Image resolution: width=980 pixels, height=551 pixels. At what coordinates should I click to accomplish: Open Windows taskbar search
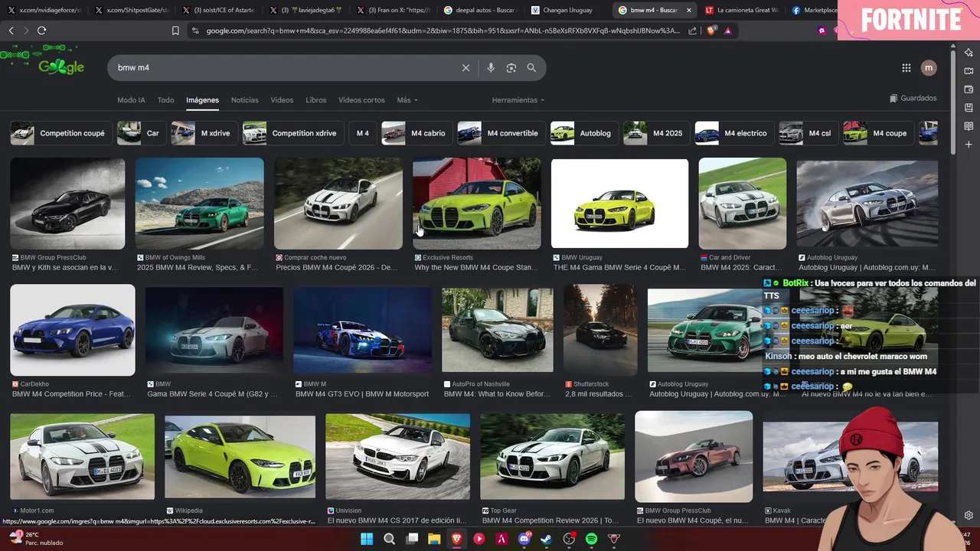pos(389,539)
